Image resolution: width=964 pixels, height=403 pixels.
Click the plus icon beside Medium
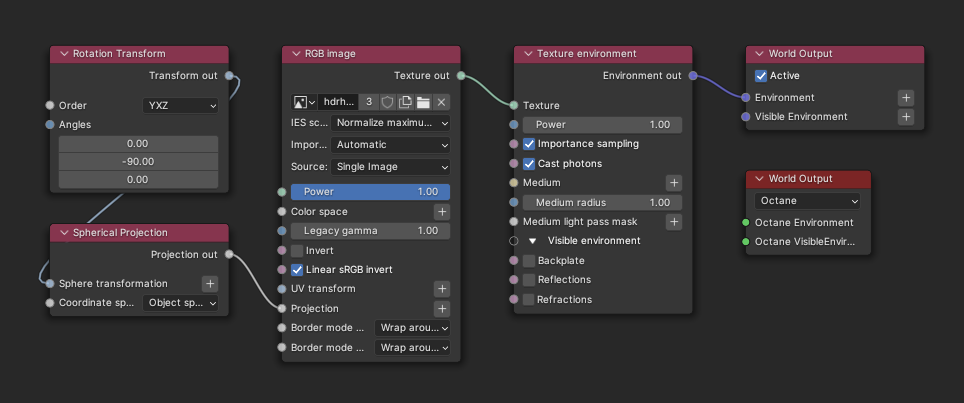(674, 183)
